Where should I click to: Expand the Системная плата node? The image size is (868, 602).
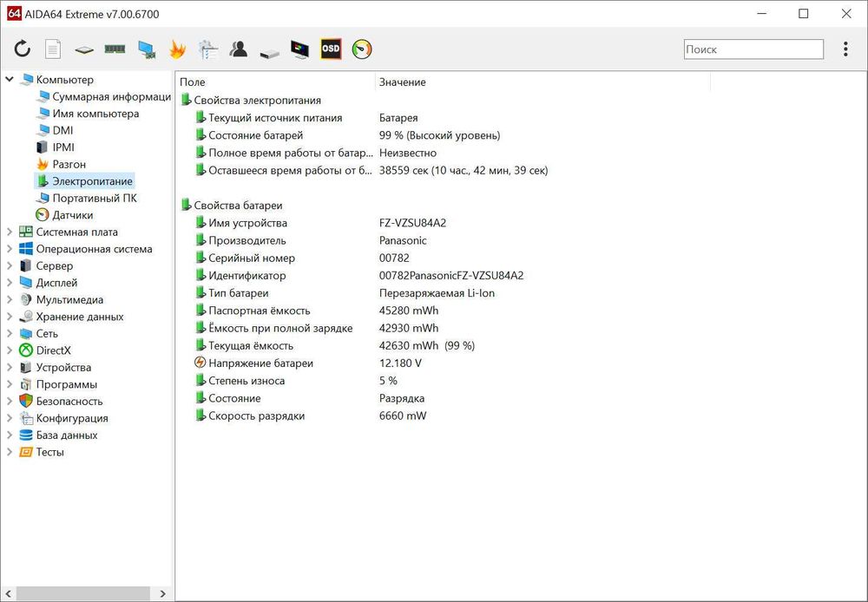coord(10,232)
